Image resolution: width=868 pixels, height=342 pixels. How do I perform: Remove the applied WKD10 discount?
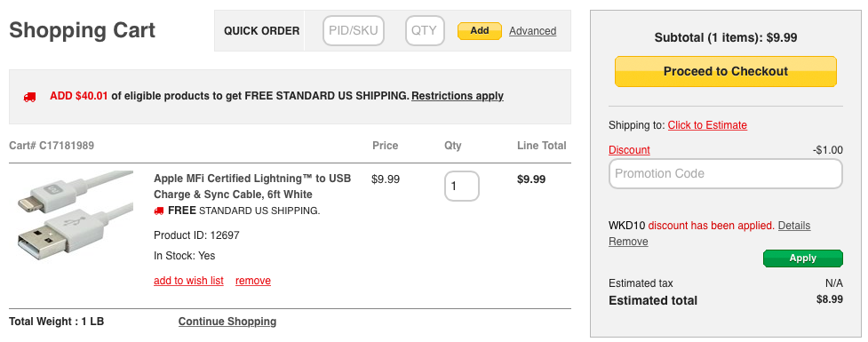coord(628,242)
